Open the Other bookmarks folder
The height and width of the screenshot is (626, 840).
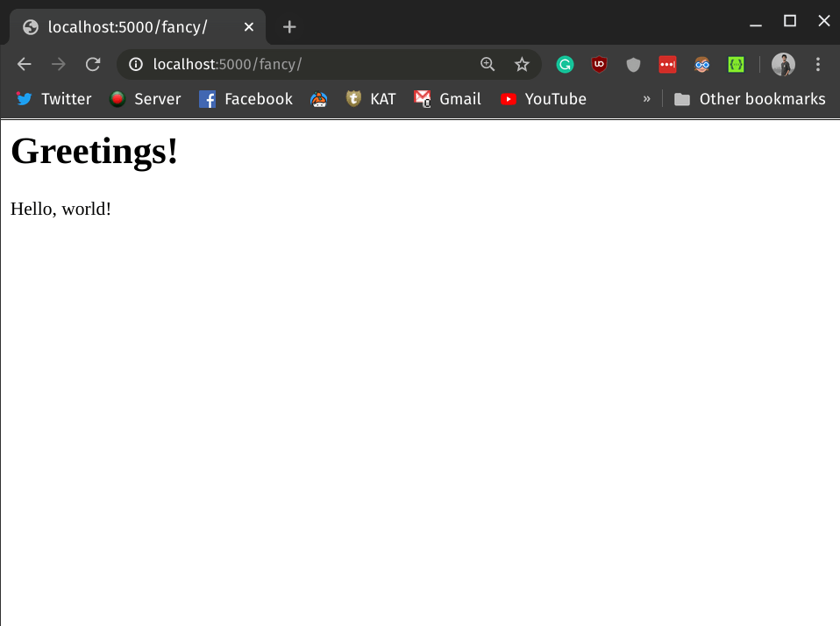750,99
